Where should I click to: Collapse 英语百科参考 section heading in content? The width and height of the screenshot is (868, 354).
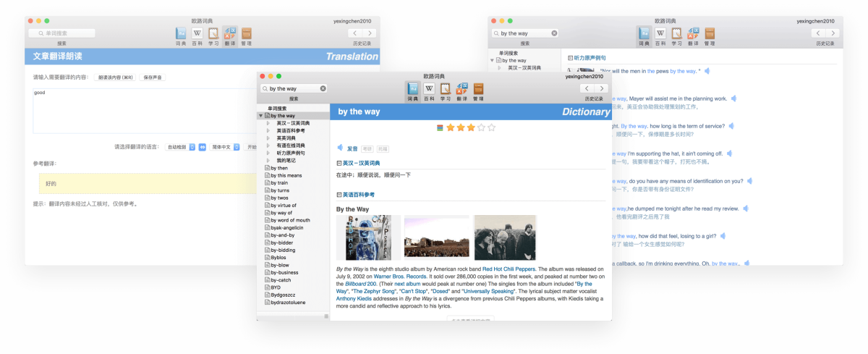[339, 195]
